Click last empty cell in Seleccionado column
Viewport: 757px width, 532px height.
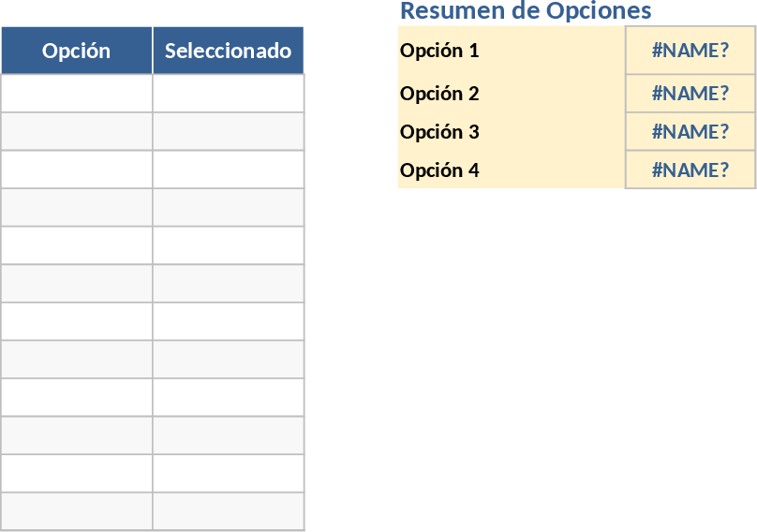pyautogui.click(x=228, y=511)
